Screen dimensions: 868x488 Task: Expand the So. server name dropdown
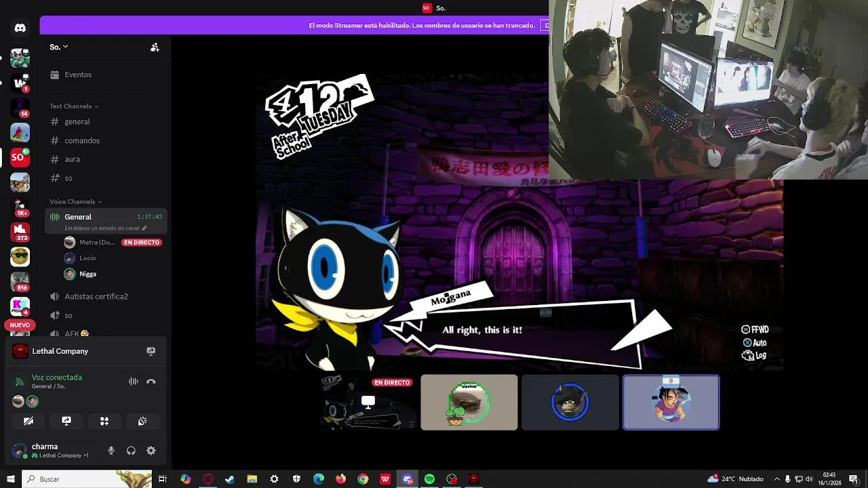click(x=59, y=47)
